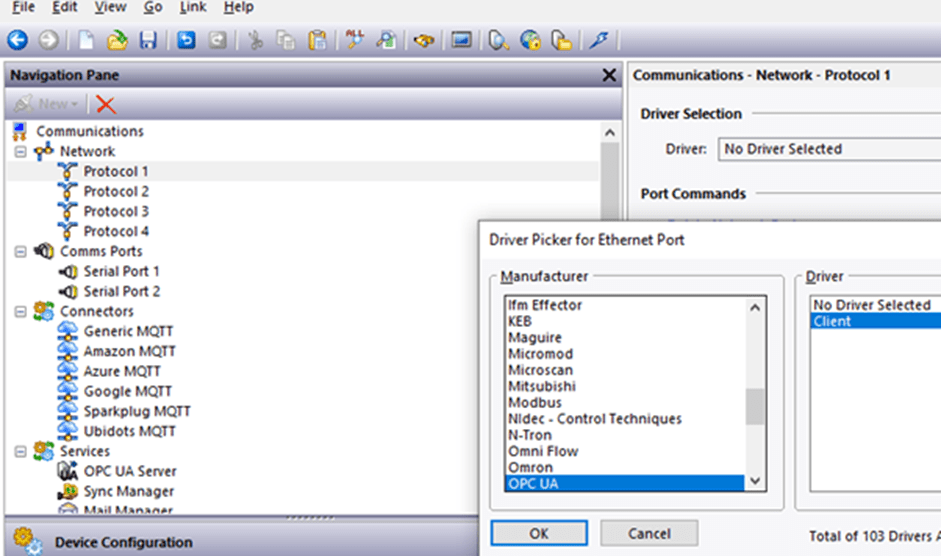Select Protocol 2 in the tree
This screenshot has height=556, width=941.
[116, 192]
